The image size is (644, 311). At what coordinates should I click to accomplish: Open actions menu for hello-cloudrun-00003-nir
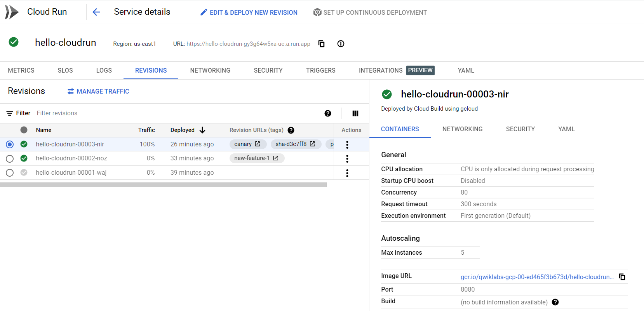[x=347, y=144]
